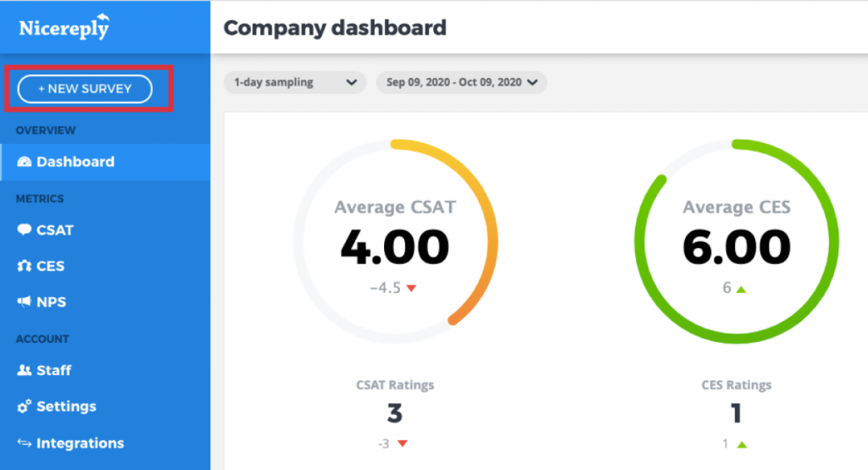Click the CSAT speech bubble icon
868x470 pixels.
pyautogui.click(x=25, y=229)
